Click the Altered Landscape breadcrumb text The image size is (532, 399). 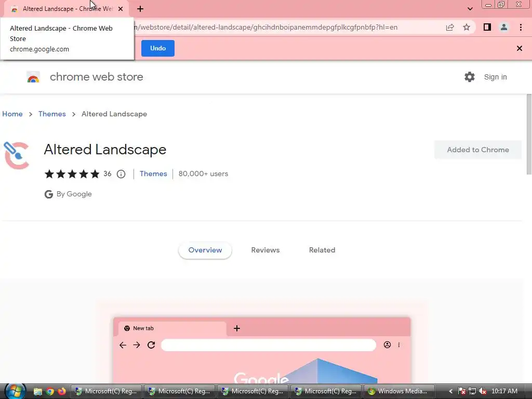coord(114,114)
